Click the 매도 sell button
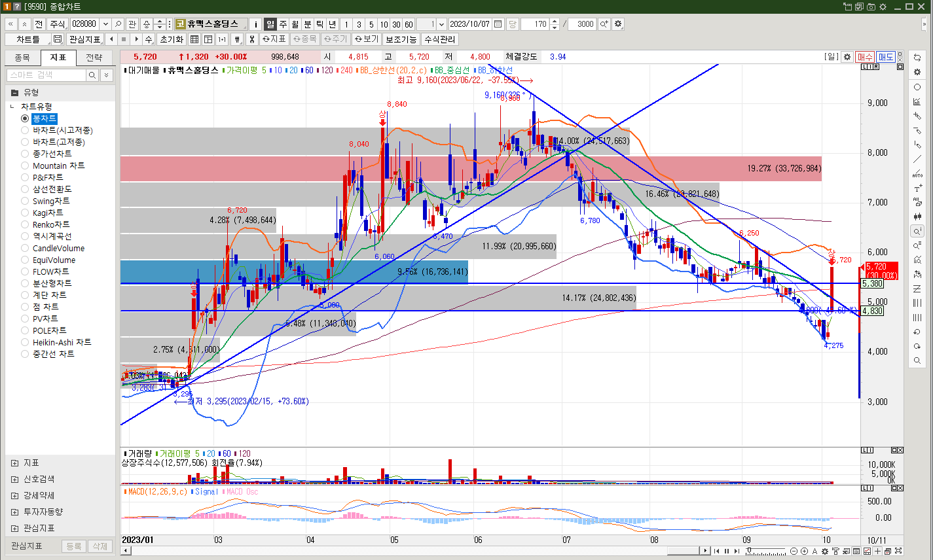Screen dimensions: 933x560 click(x=886, y=57)
